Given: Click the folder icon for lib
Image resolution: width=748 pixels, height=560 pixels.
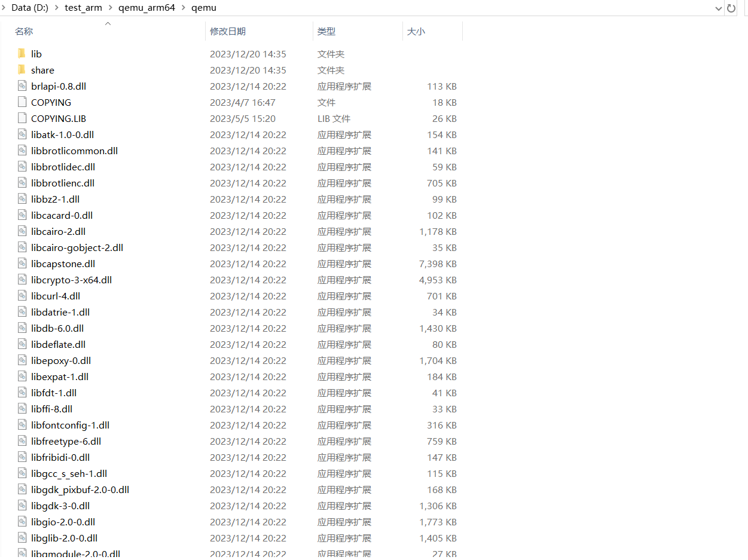Looking at the screenshot, I should 22,54.
